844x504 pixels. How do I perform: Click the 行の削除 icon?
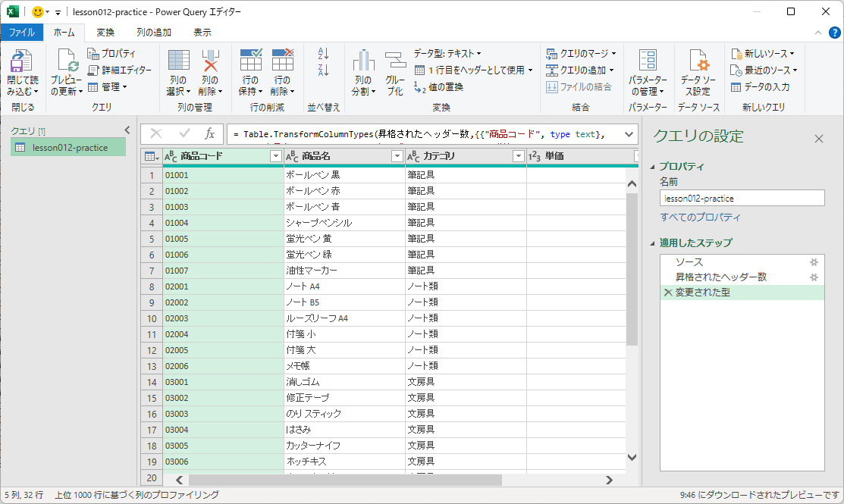click(283, 60)
